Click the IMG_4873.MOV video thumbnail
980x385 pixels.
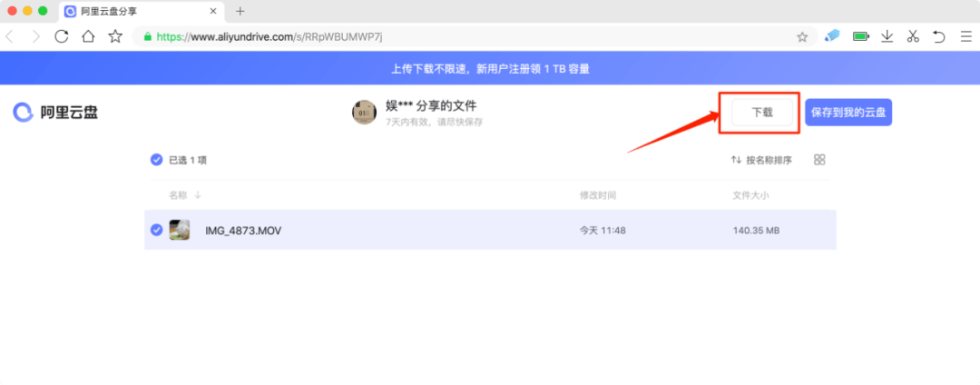point(180,230)
